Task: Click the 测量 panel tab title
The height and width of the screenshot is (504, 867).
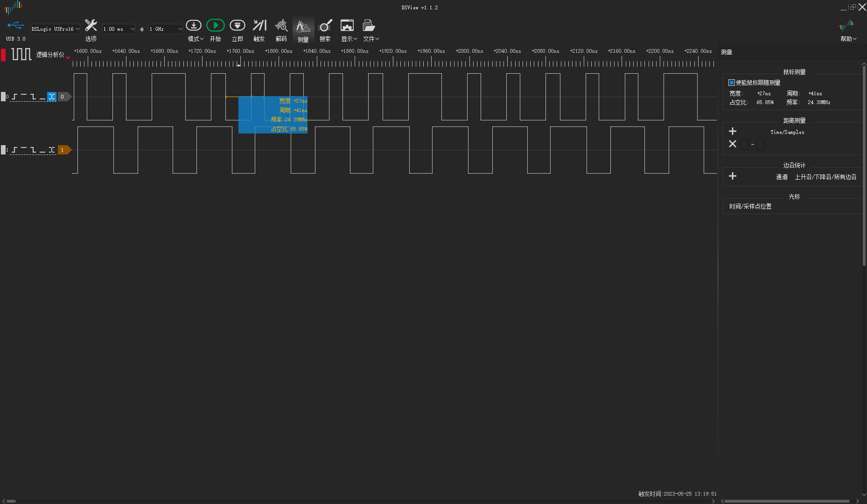Action: pos(727,52)
